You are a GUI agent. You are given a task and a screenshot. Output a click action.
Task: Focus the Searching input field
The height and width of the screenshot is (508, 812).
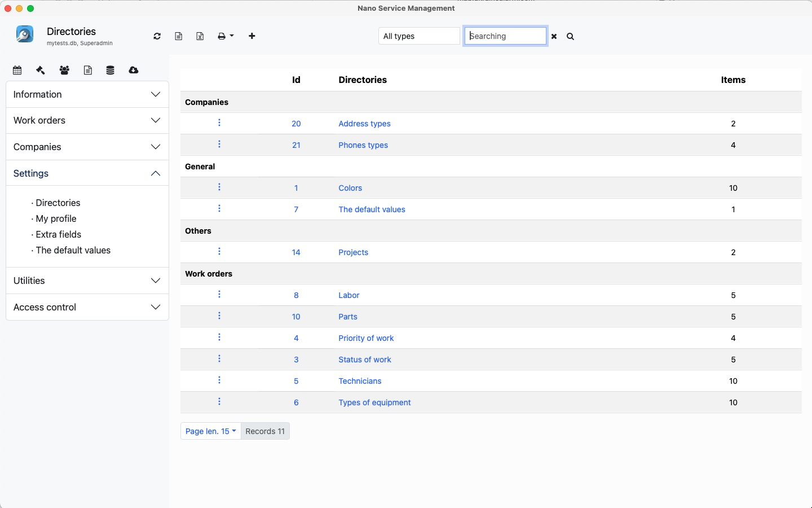click(505, 36)
